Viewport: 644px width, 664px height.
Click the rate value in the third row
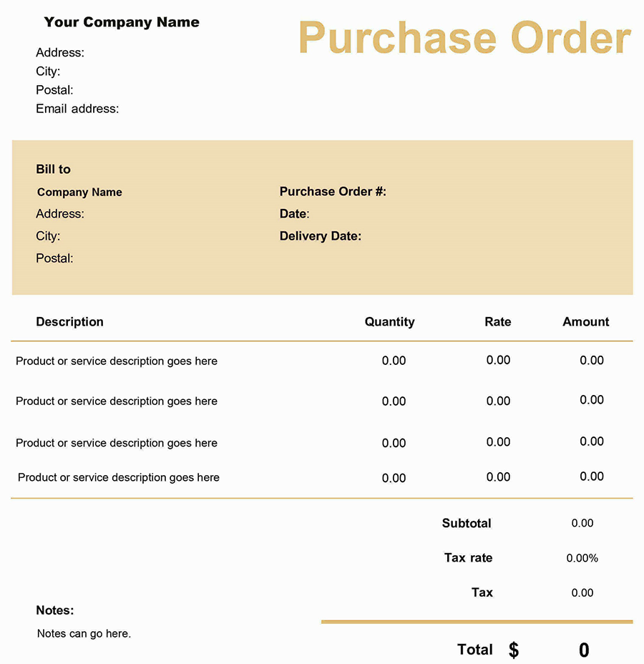click(498, 442)
